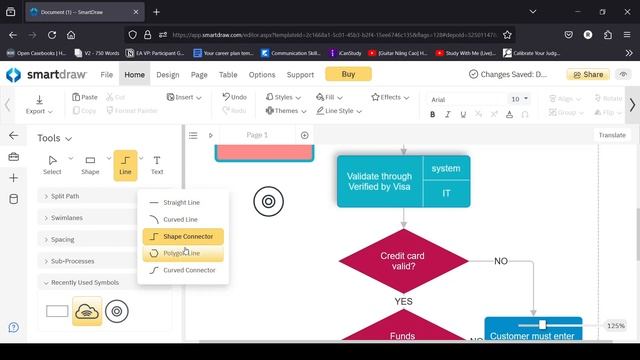Viewport: 640px width, 360px height.
Task: Click the Translate button
Action: tap(612, 135)
